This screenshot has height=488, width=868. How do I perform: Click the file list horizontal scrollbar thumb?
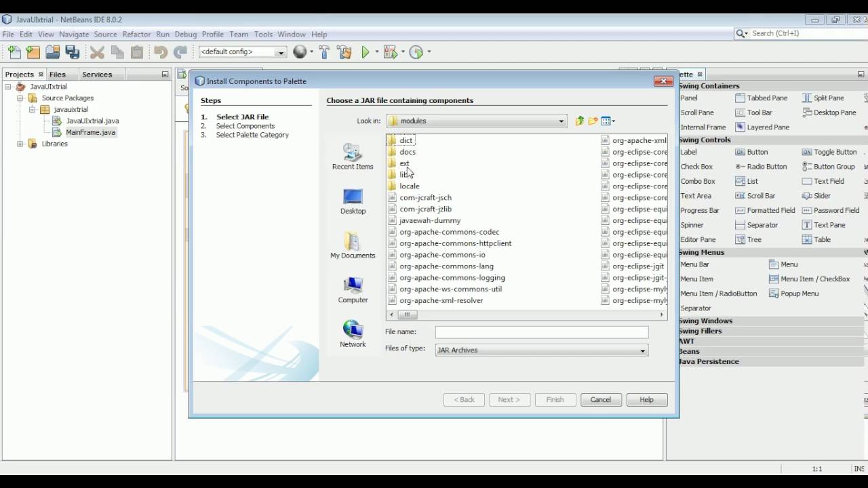point(408,315)
